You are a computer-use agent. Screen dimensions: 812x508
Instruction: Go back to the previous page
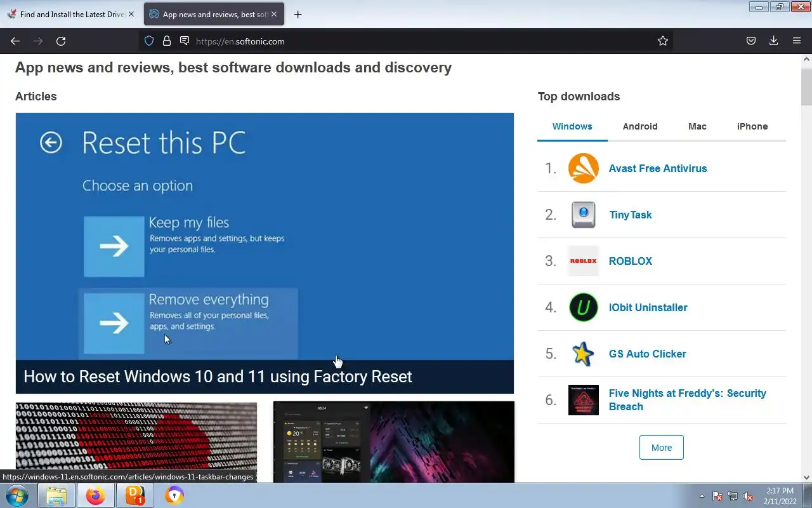pos(15,41)
